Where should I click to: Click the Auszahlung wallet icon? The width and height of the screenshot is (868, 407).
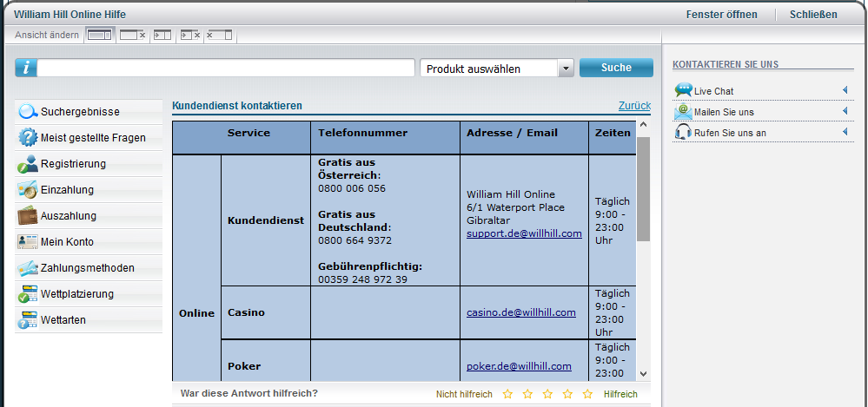pyautogui.click(x=28, y=216)
